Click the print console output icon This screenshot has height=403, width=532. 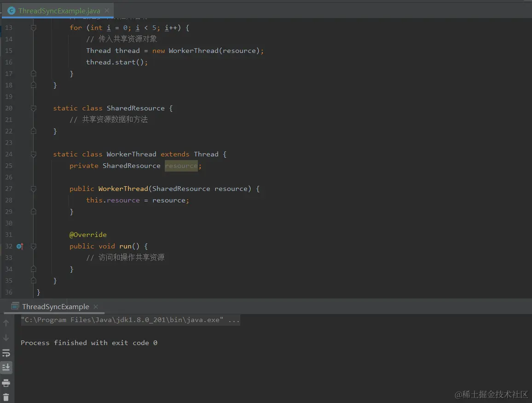click(6, 383)
